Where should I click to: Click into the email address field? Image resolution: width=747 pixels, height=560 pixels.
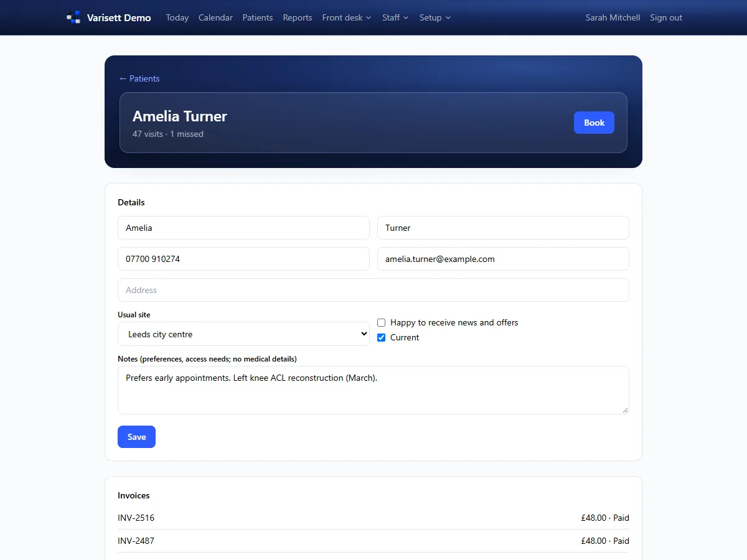pyautogui.click(x=503, y=259)
